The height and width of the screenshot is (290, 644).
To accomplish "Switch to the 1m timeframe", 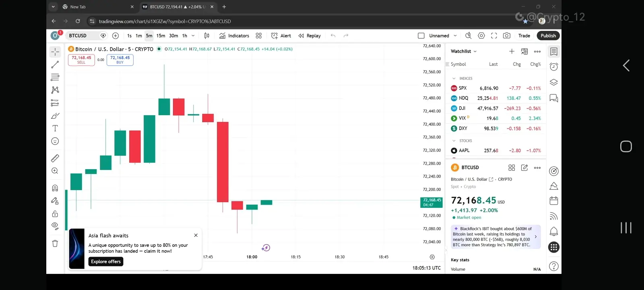I will [x=138, y=36].
